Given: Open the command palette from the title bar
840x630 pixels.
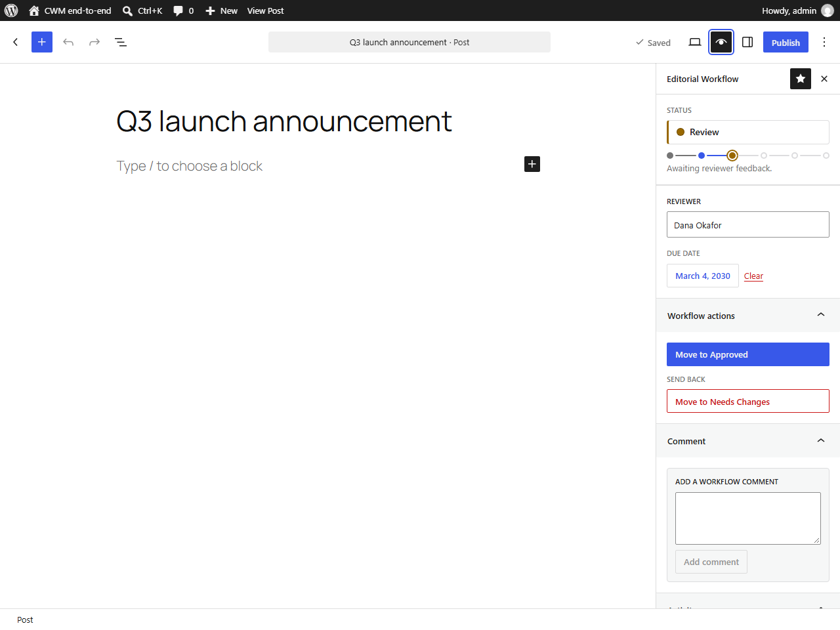Looking at the screenshot, I should tap(409, 42).
